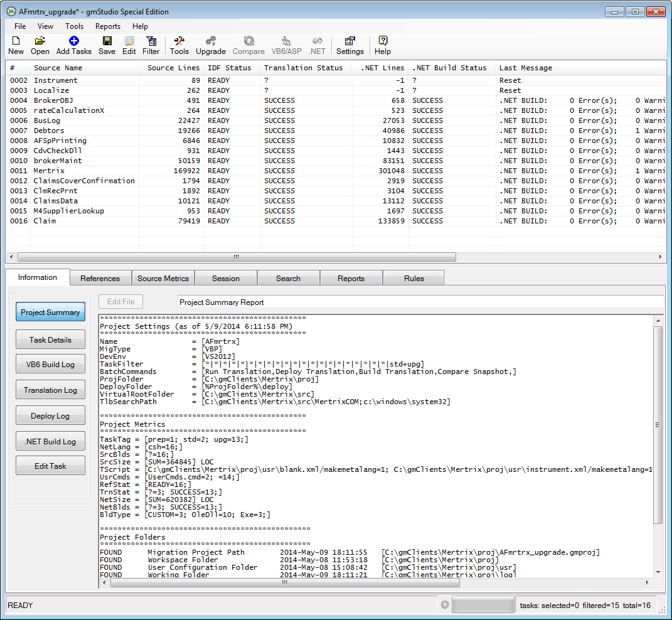Open the View menu
Viewport: 672px width, 620px height.
pyautogui.click(x=46, y=26)
